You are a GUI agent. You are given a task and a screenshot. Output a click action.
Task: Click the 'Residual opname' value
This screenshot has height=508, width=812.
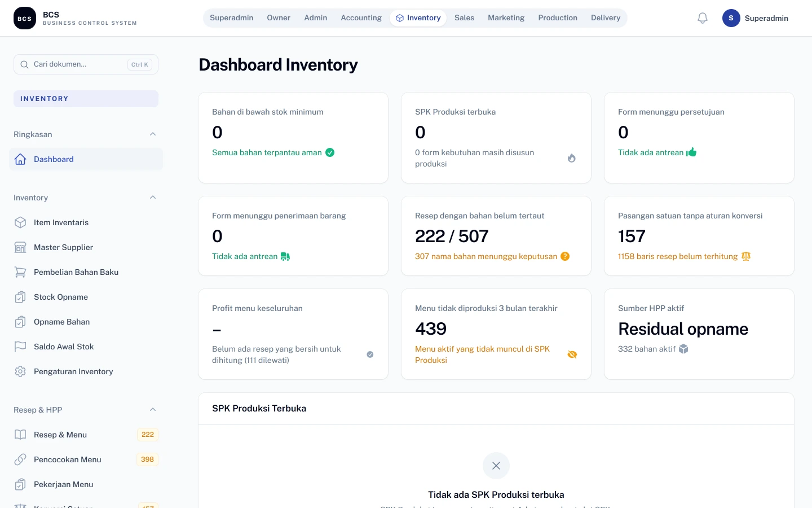tap(683, 329)
